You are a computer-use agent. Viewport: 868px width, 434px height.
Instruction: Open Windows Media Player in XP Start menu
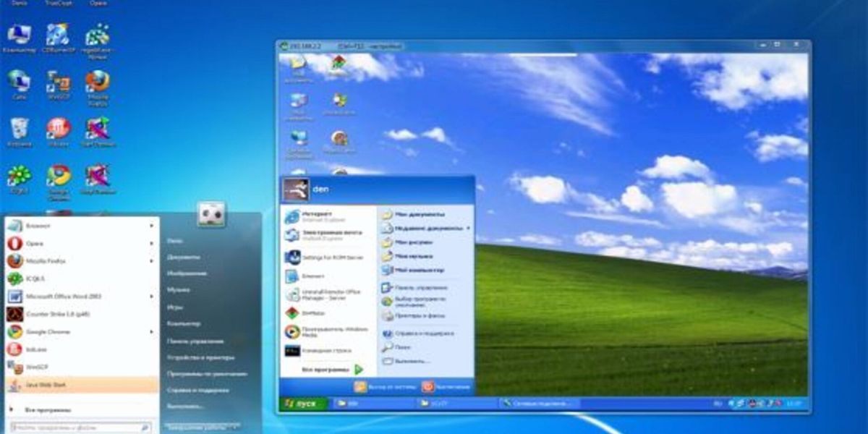(x=328, y=332)
